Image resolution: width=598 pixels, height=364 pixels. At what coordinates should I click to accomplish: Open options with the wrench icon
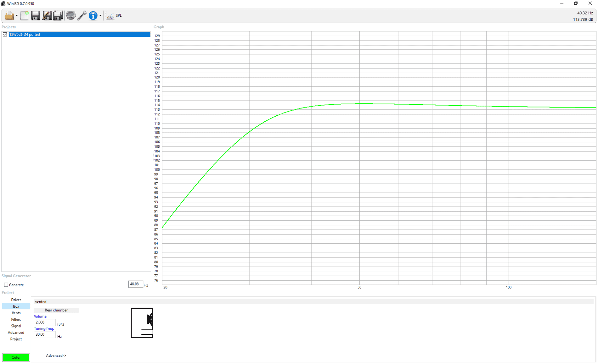(82, 15)
